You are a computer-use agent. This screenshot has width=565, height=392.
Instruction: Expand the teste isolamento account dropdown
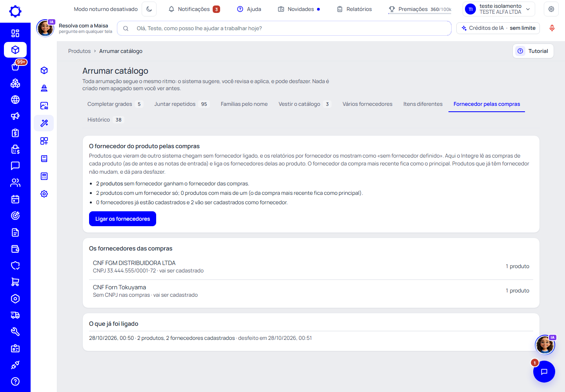pyautogui.click(x=499, y=9)
